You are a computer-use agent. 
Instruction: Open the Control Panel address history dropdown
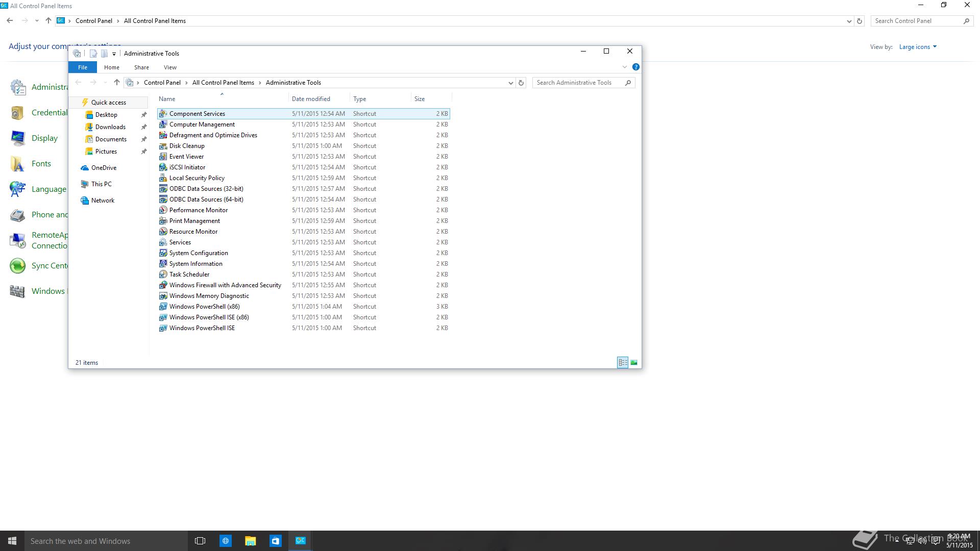tap(849, 21)
